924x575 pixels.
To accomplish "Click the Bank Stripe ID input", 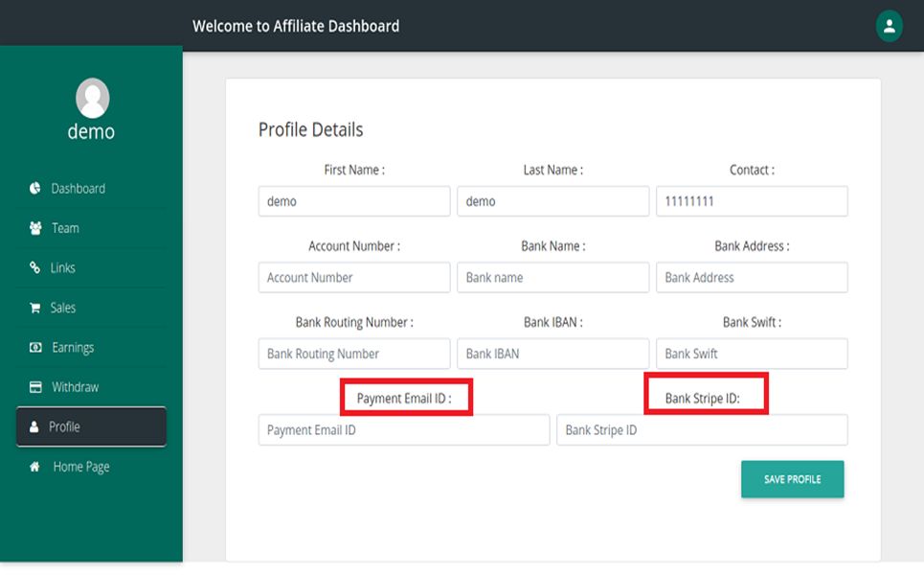I will point(702,430).
